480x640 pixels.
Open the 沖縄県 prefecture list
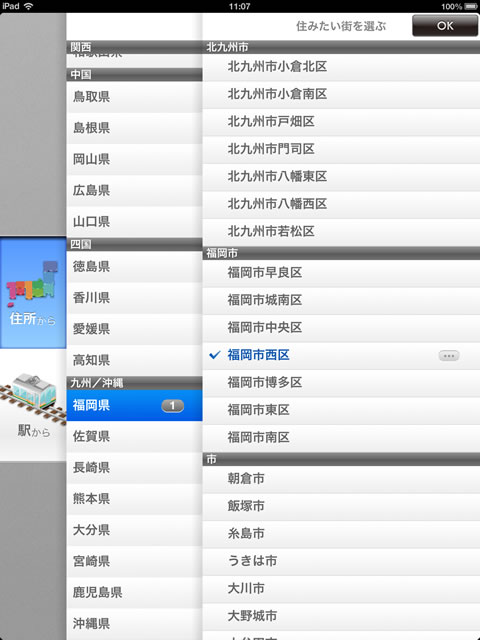pyautogui.click(x=134, y=624)
